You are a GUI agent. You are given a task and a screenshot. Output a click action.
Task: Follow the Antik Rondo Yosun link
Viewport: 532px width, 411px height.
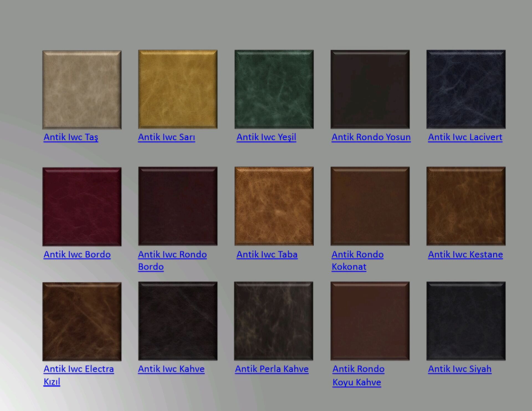pos(371,137)
